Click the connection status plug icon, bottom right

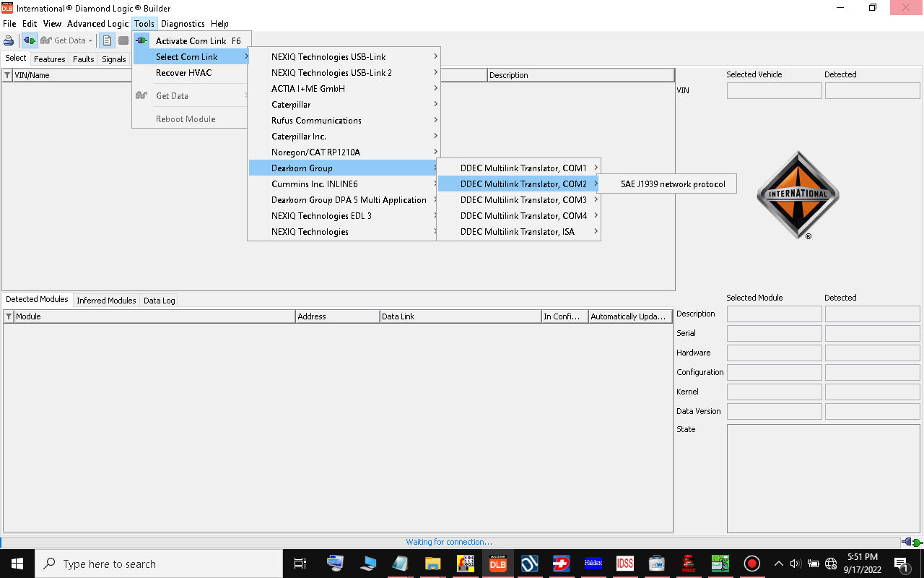[912, 542]
